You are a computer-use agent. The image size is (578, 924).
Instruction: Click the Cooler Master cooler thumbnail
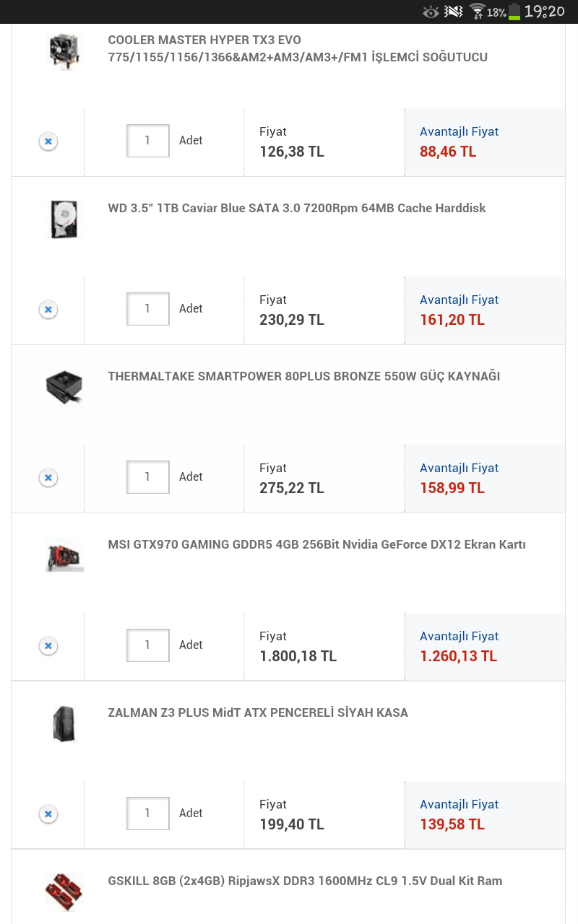click(x=65, y=51)
